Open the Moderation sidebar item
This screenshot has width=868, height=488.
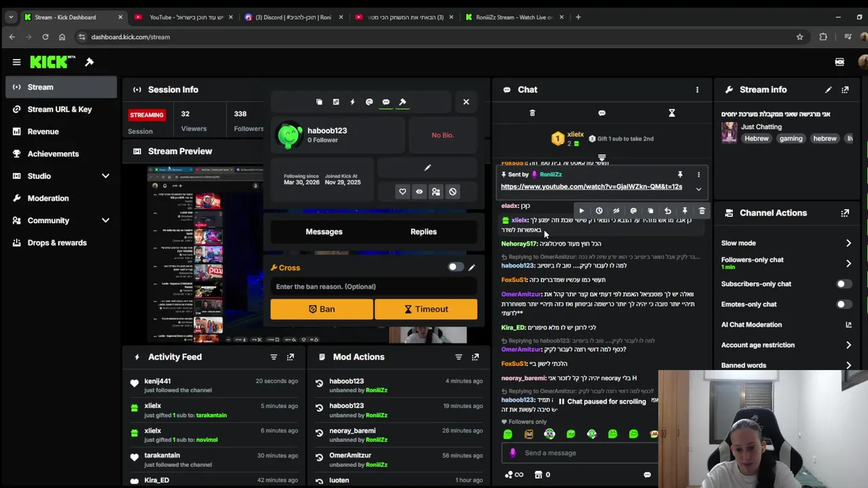tap(61, 199)
